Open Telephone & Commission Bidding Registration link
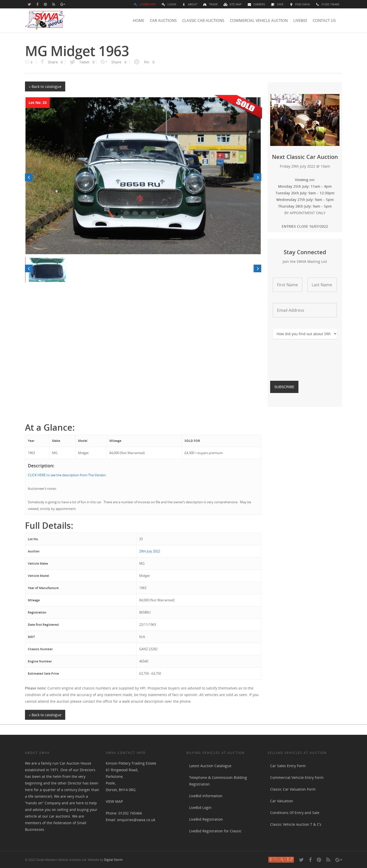The width and height of the screenshot is (367, 868). click(x=218, y=781)
